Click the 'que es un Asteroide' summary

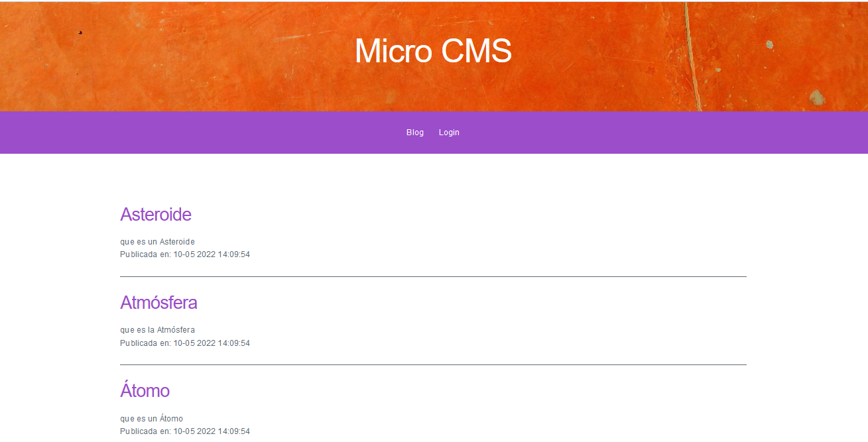(157, 242)
